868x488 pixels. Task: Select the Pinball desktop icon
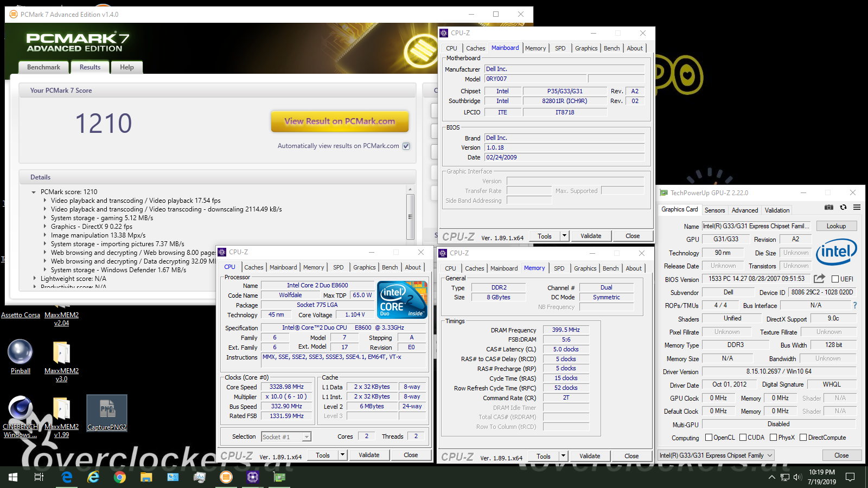[20, 357]
